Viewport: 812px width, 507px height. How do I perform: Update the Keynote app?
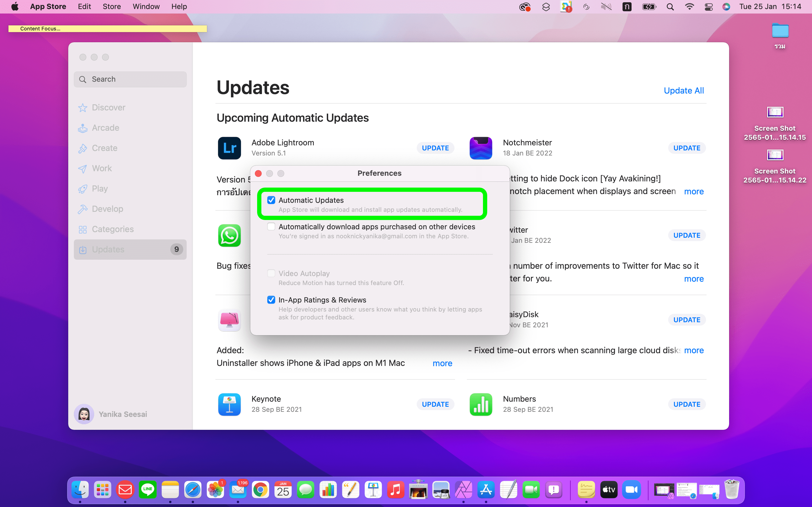point(435,404)
